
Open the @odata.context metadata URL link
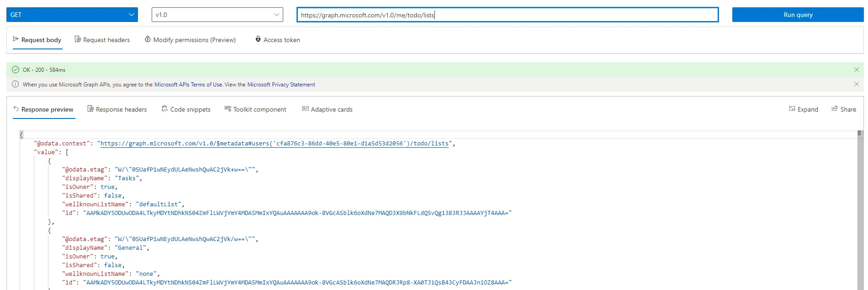click(275, 144)
